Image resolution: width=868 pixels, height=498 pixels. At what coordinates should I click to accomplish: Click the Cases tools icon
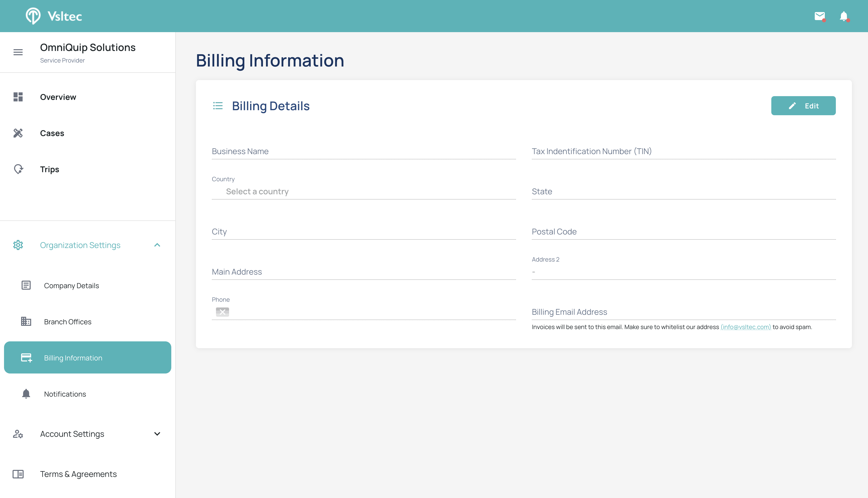pyautogui.click(x=18, y=133)
